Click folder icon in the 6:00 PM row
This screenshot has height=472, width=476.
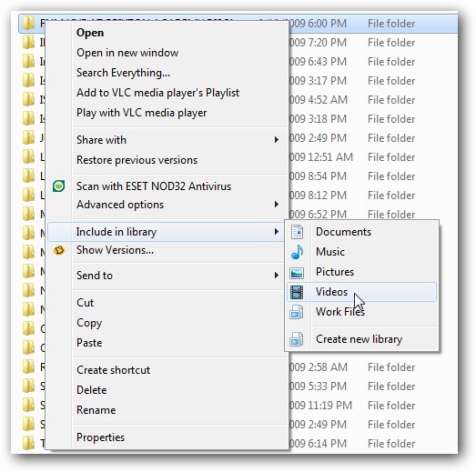(x=28, y=24)
